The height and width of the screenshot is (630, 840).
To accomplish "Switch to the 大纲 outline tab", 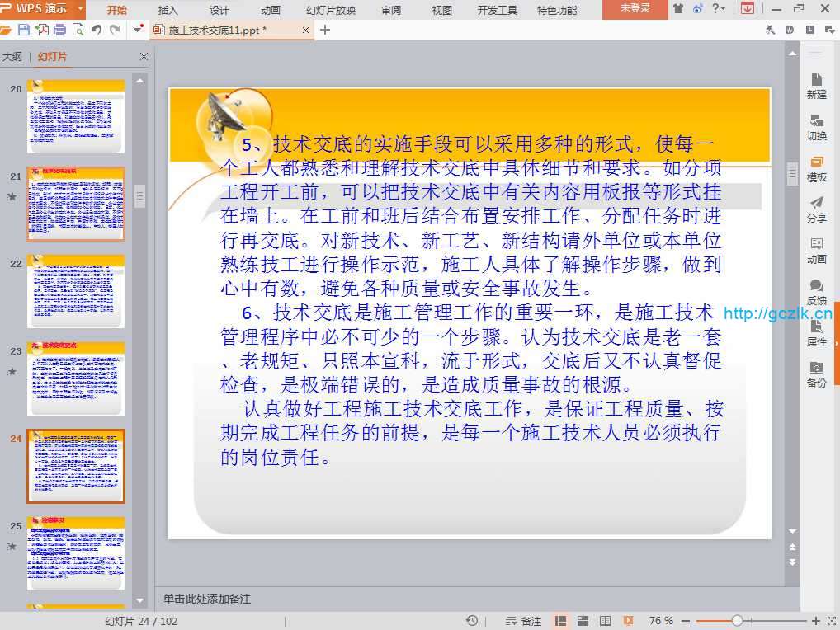I will [x=12, y=57].
